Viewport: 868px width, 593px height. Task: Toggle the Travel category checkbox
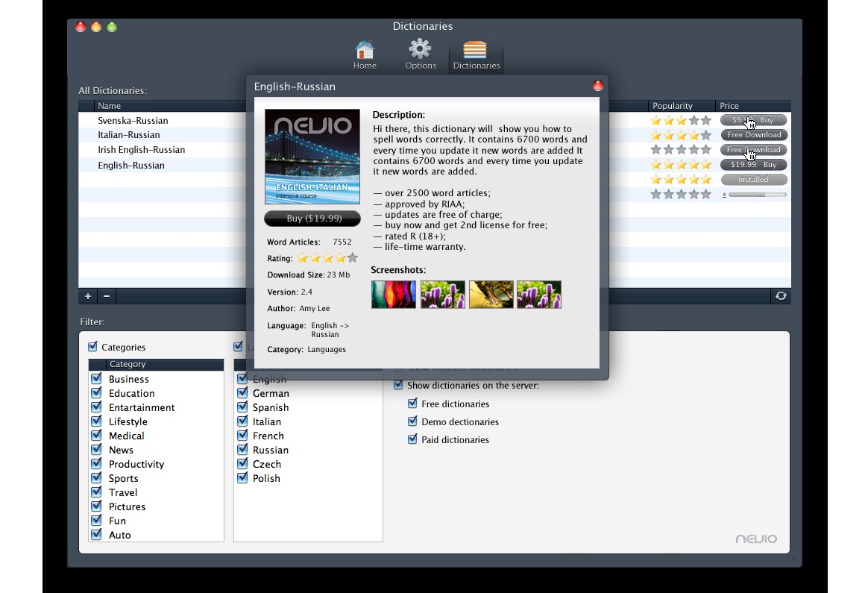tap(96, 492)
